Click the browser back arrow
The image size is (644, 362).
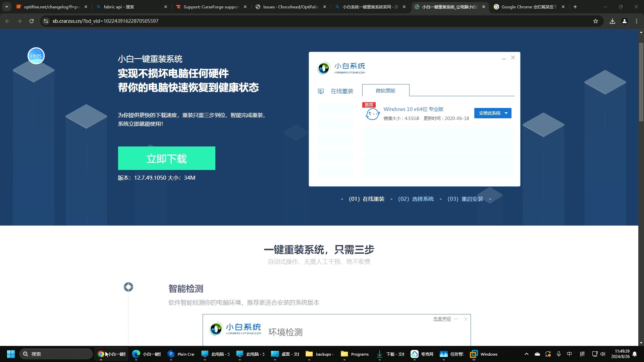tap(7, 21)
